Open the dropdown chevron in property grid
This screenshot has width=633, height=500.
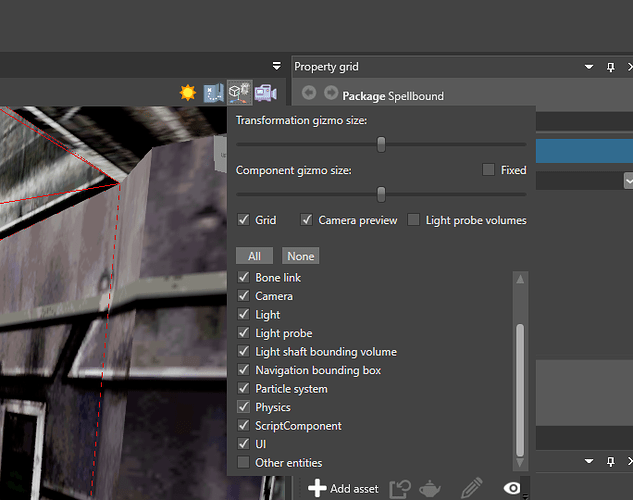[x=629, y=181]
